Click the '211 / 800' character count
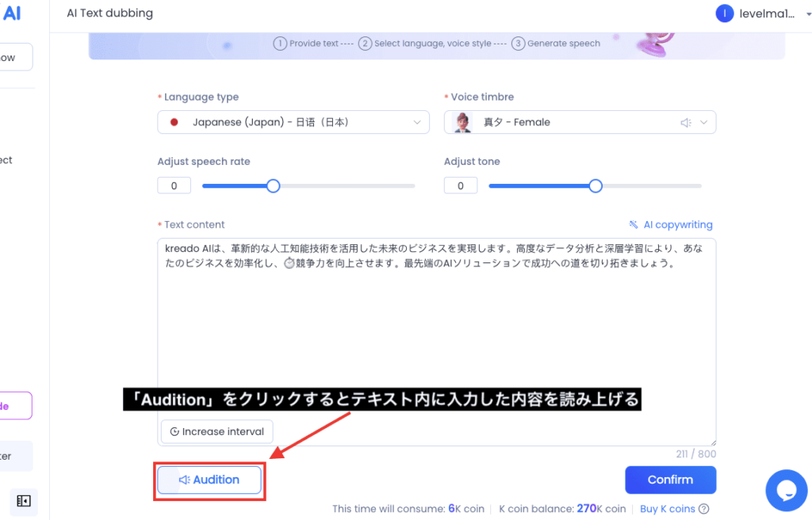 tap(696, 454)
